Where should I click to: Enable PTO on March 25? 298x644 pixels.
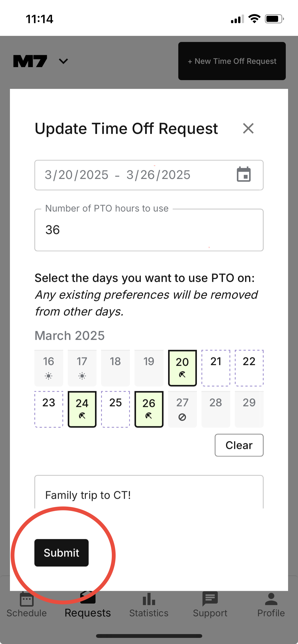115,409
